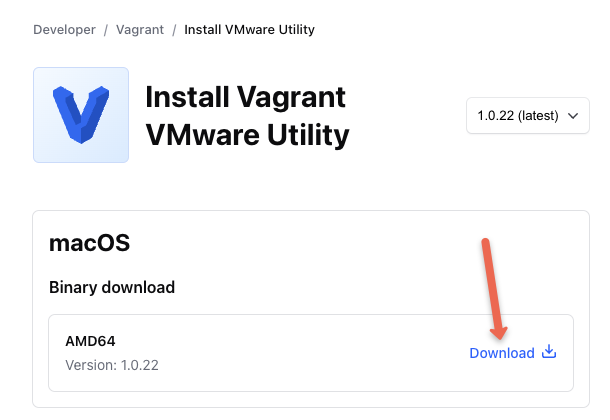This screenshot has width=610, height=420.
Task: Click the download tray arrow icon
Action: tap(549, 352)
